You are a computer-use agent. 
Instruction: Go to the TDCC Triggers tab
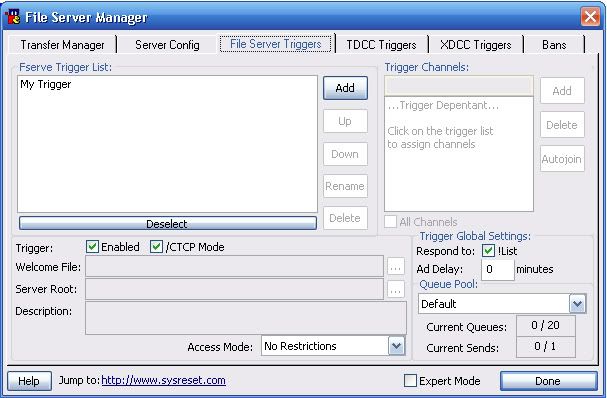point(381,45)
